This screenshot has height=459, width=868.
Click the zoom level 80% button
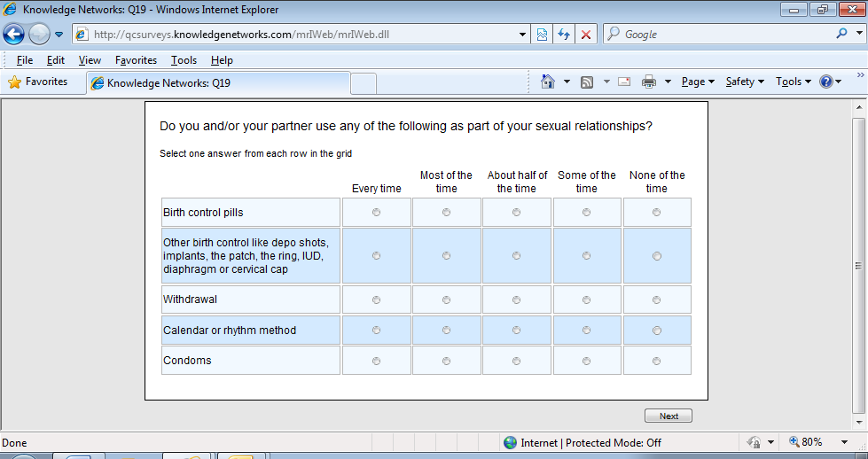tap(806, 442)
